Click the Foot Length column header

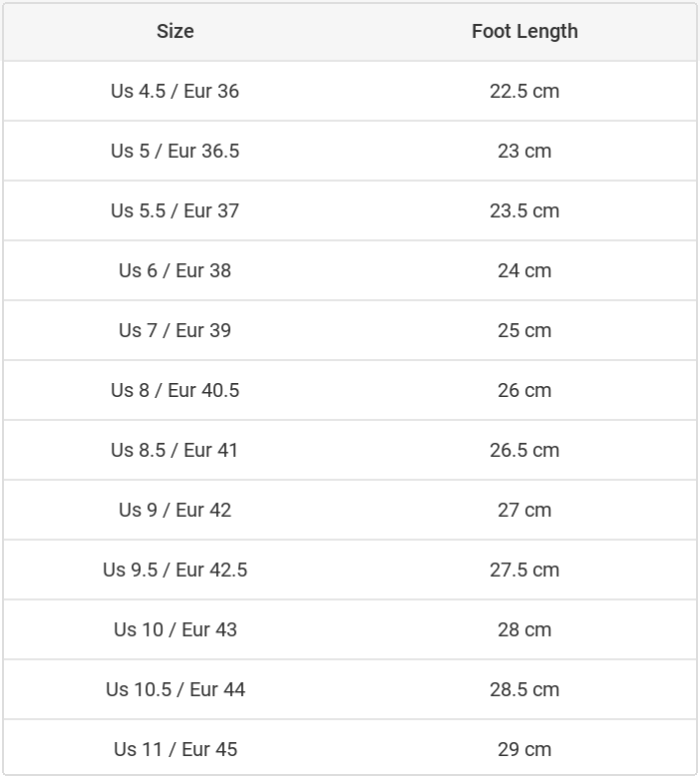[525, 31]
